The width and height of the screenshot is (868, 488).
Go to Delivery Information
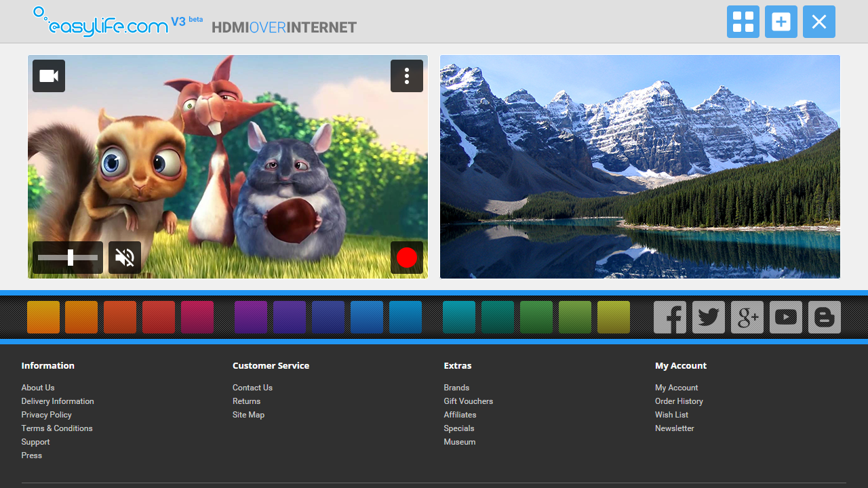(x=58, y=401)
